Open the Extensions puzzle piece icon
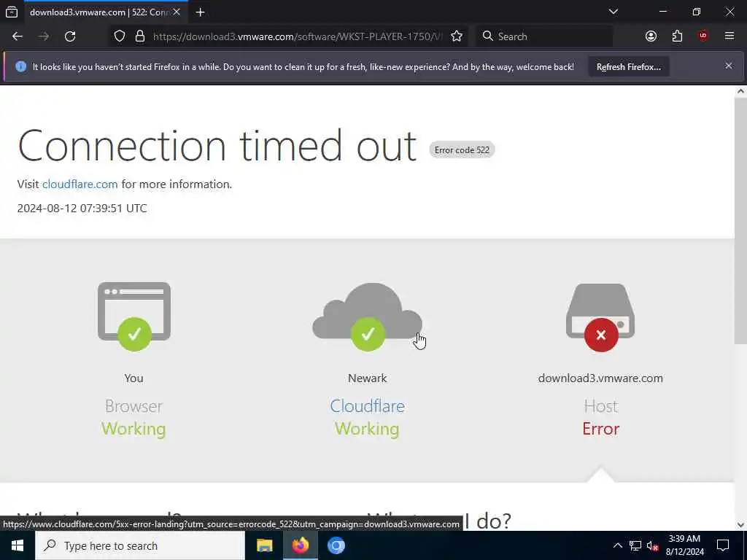 (677, 36)
